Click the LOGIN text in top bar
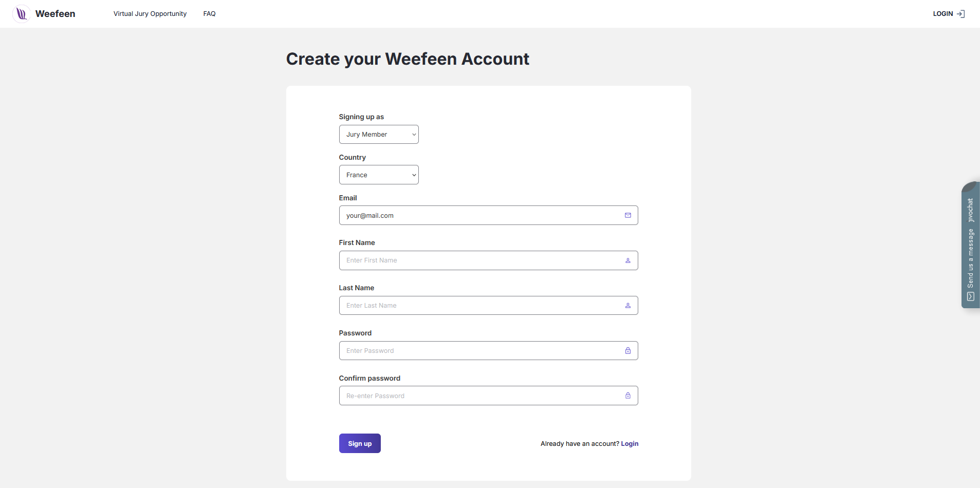 tap(942, 14)
